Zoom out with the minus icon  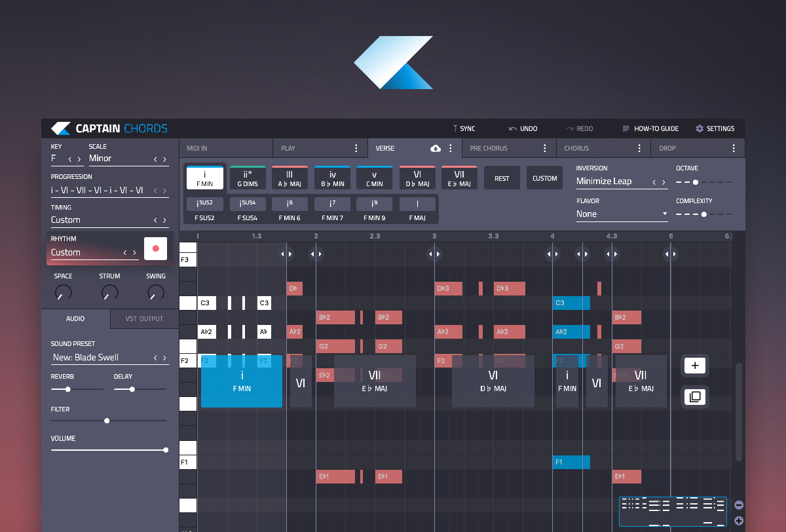click(x=739, y=505)
